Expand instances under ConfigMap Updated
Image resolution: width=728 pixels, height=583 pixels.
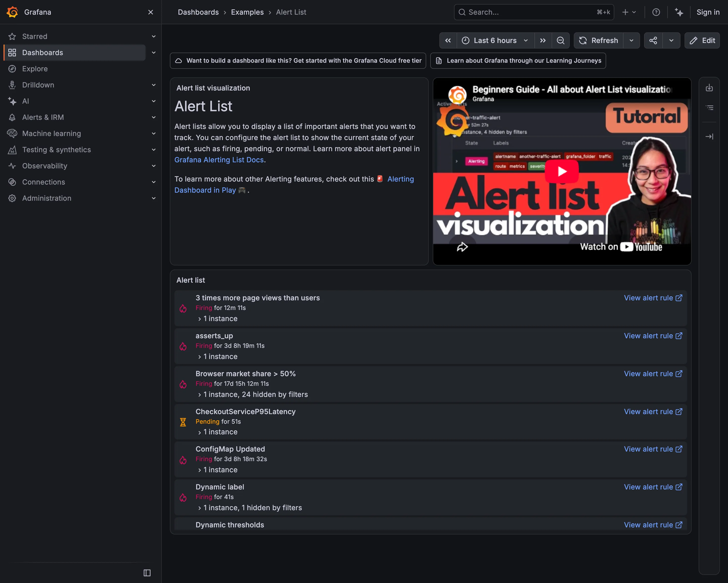pyautogui.click(x=217, y=470)
